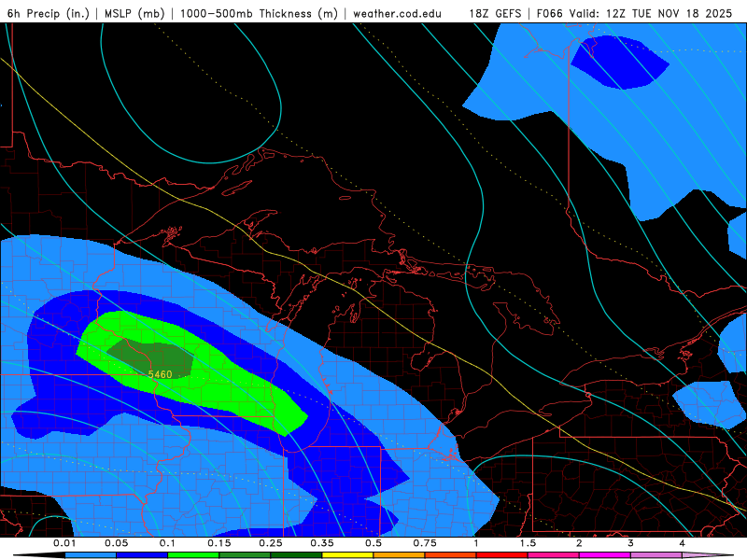The image size is (747, 560).
Task: Click the 'weather.cod.edu' source text
Action: tap(397, 14)
